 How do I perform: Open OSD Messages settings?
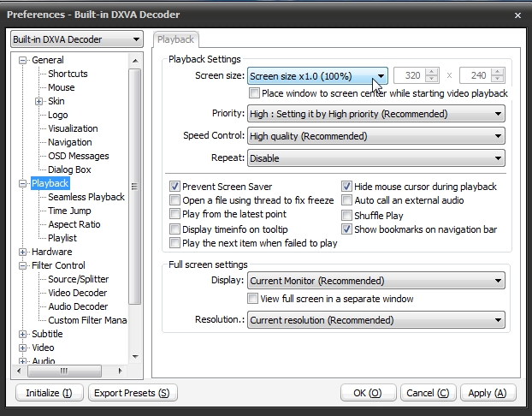coord(79,156)
